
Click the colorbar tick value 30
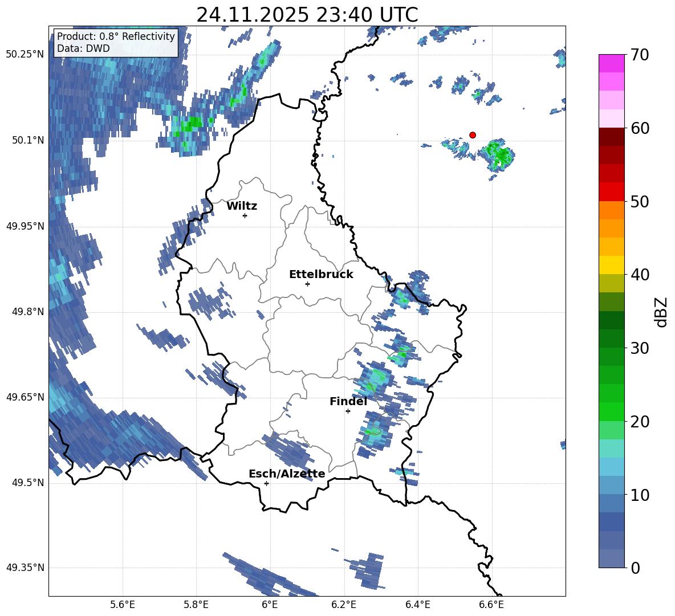(x=640, y=348)
